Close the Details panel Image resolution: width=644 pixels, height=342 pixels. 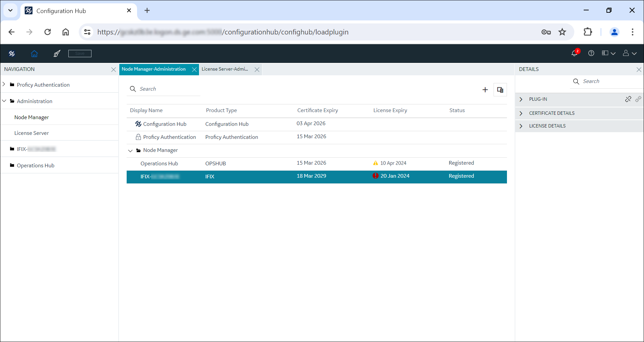point(639,70)
